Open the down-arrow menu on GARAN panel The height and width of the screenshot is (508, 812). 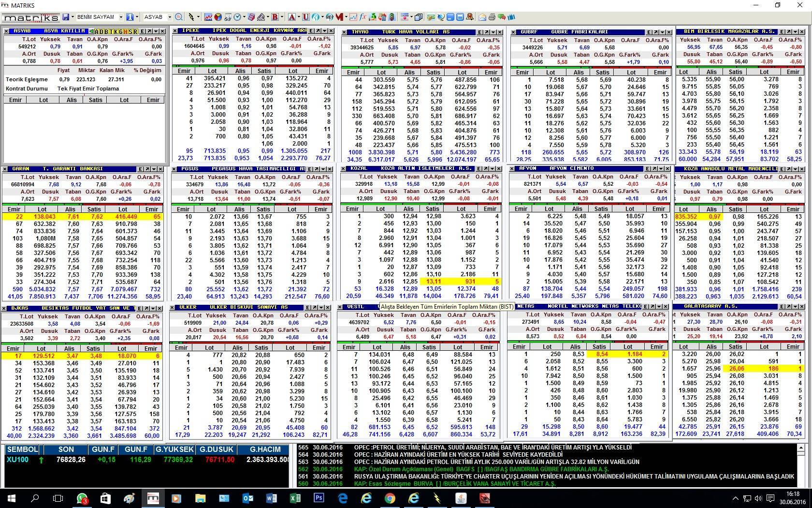[x=154, y=169]
